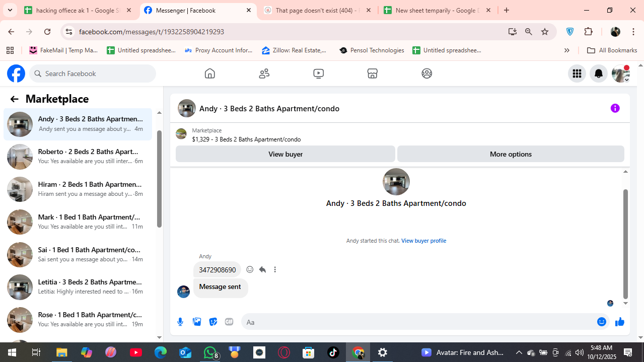644x362 pixels.
Task: Attach a file with the photo icon
Action: click(x=197, y=322)
